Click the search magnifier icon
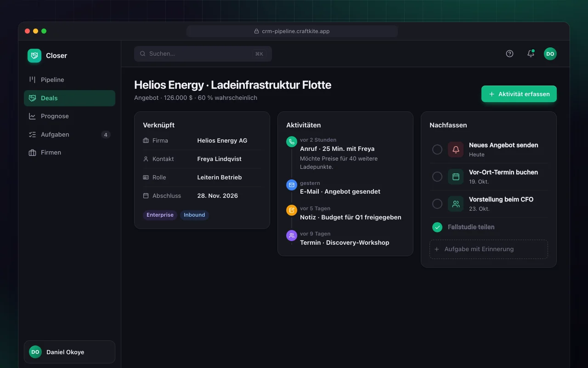This screenshot has width=588, height=368. pyautogui.click(x=143, y=54)
